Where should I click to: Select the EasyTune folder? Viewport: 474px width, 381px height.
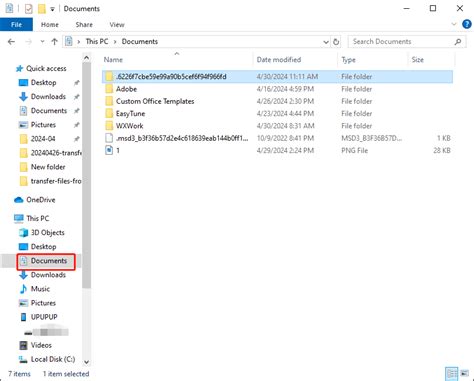pos(277,114)
